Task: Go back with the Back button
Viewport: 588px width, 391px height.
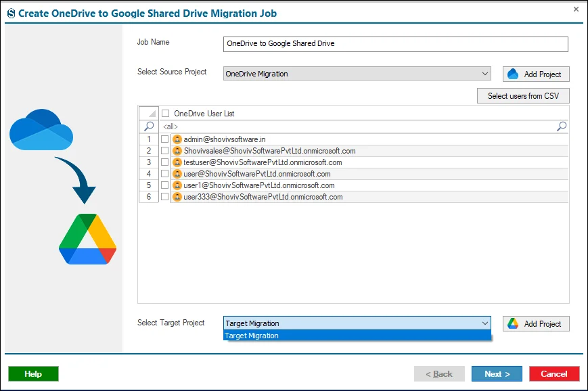Action: [x=439, y=374]
